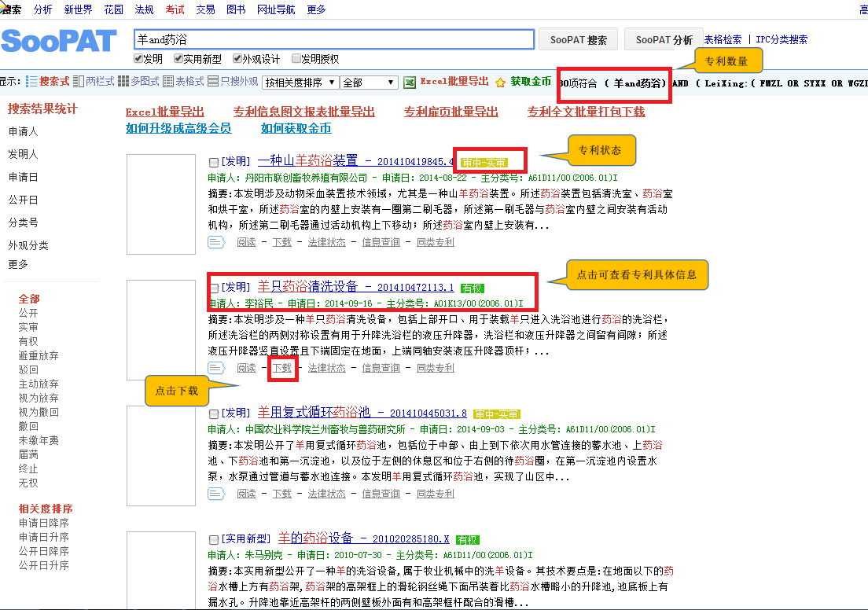Click the green 获取金币 link beside the star
Screen dimensions: 868x610
coord(531,82)
